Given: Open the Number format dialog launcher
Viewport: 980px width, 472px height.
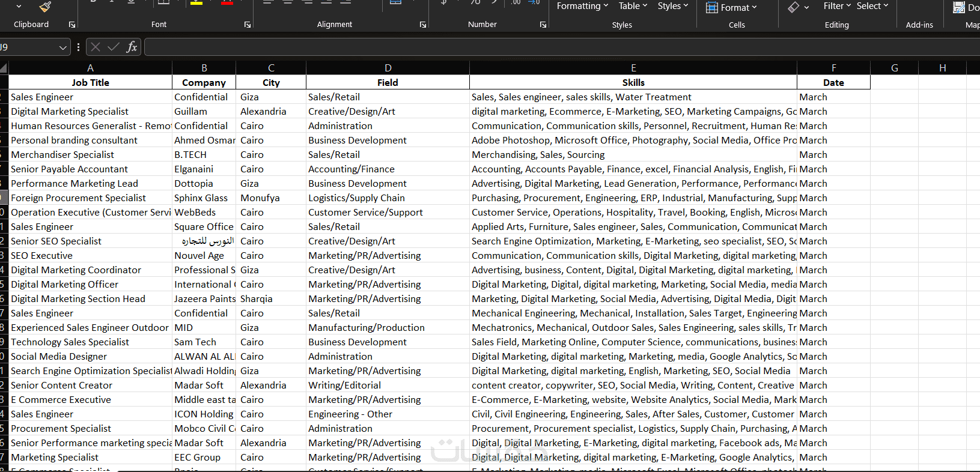Looking at the screenshot, I should (x=543, y=25).
